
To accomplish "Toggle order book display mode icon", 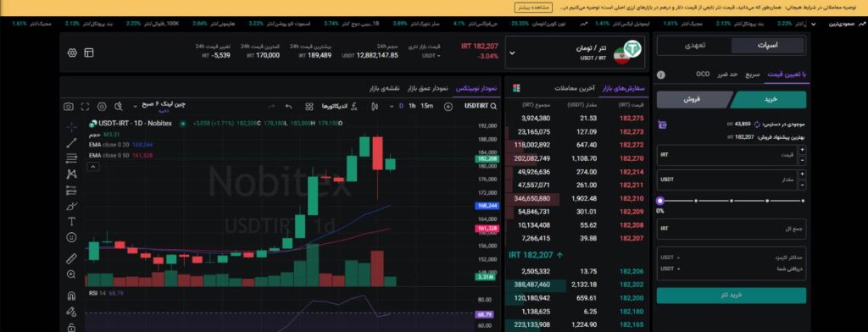I will (516, 89).
